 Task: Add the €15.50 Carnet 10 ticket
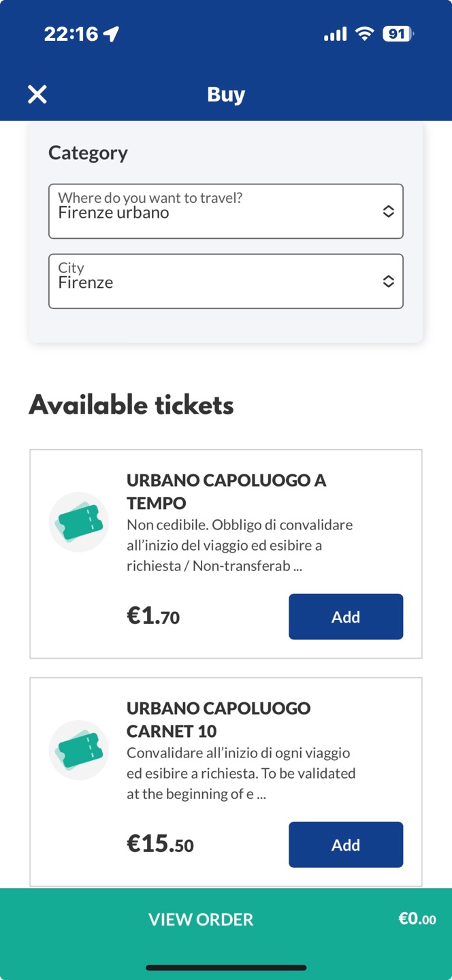click(x=346, y=845)
